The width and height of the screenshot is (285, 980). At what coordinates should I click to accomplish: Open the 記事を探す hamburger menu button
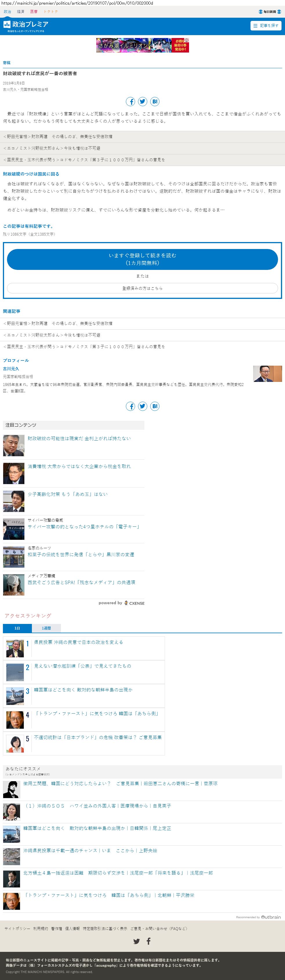coord(266,26)
